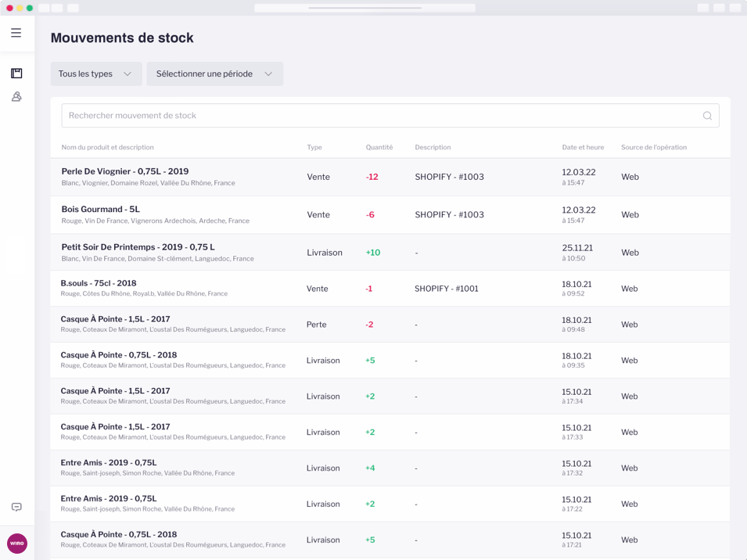Select Perle De Viognier - 0,75L - 2019 row
The height and width of the screenshot is (560, 747).
coord(390,177)
